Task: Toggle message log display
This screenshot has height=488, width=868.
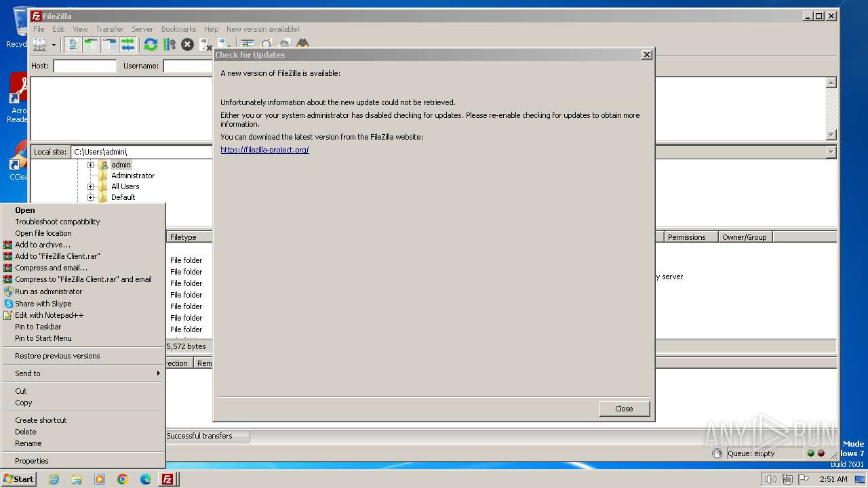Action: [73, 45]
